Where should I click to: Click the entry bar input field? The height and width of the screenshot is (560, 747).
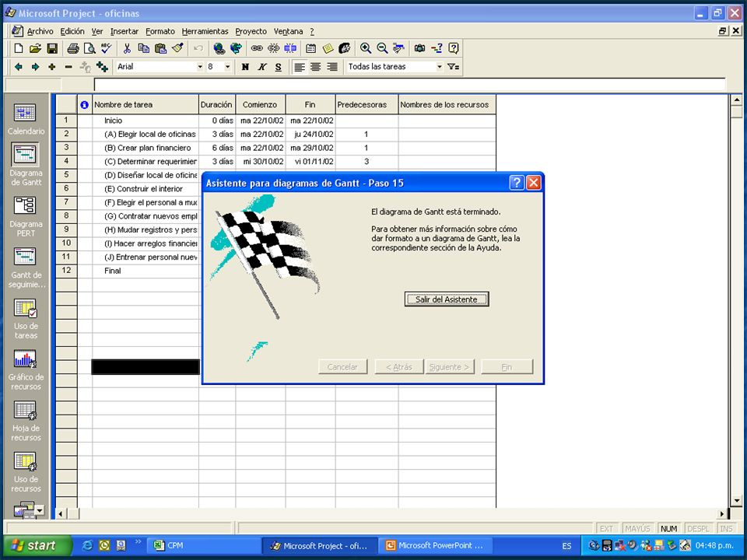[x=410, y=85]
